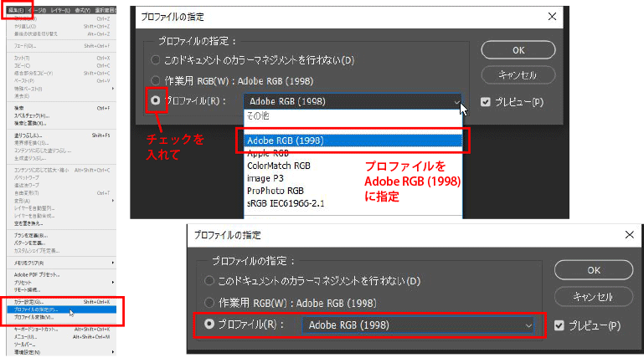Choose 塗りつぶし(L)... menu entry
This screenshot has width=644, height=363.
coord(62,135)
